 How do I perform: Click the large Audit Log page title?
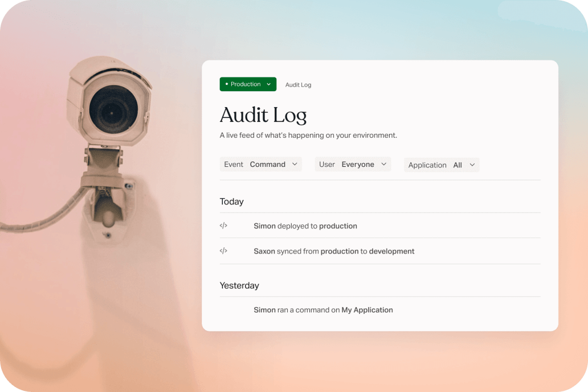point(263,115)
